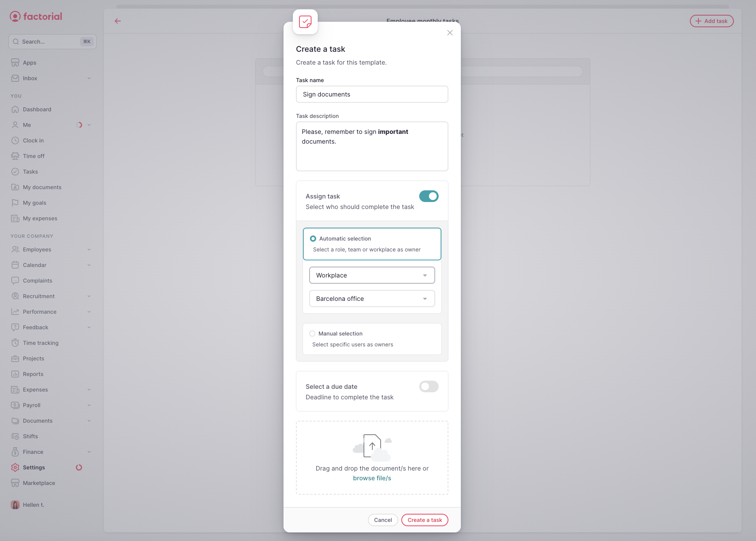756x541 pixels.
Task: Enable the Select a due date toggle
Action: point(429,386)
